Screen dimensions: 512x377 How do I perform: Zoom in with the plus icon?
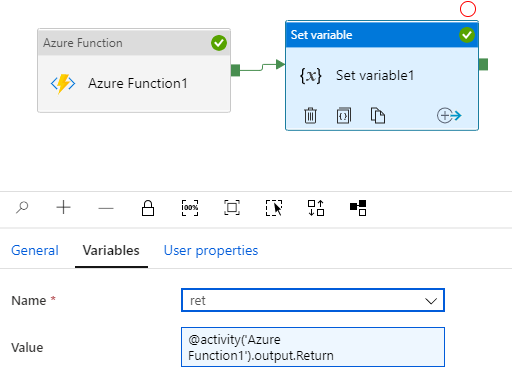[63, 208]
